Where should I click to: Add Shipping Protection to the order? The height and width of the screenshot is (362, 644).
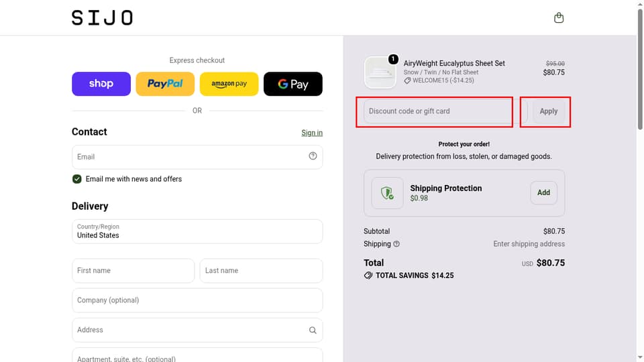coord(543,192)
